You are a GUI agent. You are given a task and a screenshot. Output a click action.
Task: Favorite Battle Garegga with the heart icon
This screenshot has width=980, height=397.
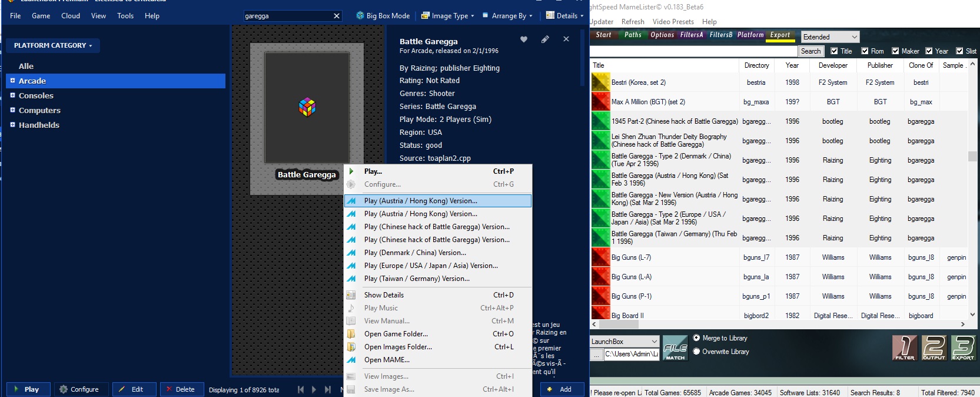tap(524, 39)
